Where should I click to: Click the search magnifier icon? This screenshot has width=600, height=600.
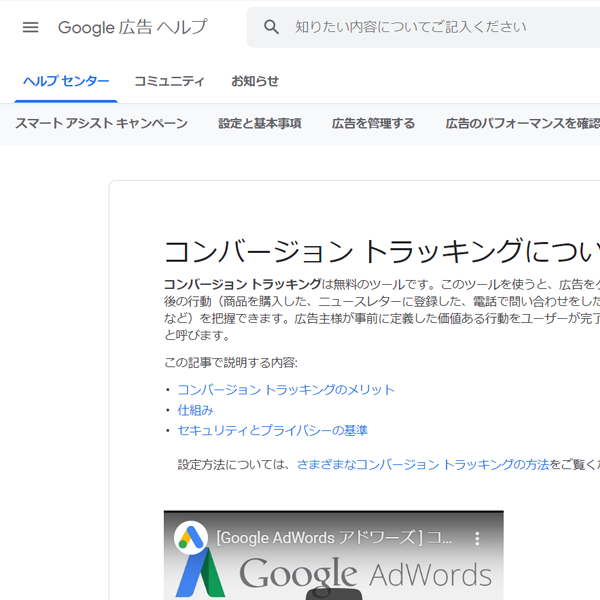(x=271, y=27)
